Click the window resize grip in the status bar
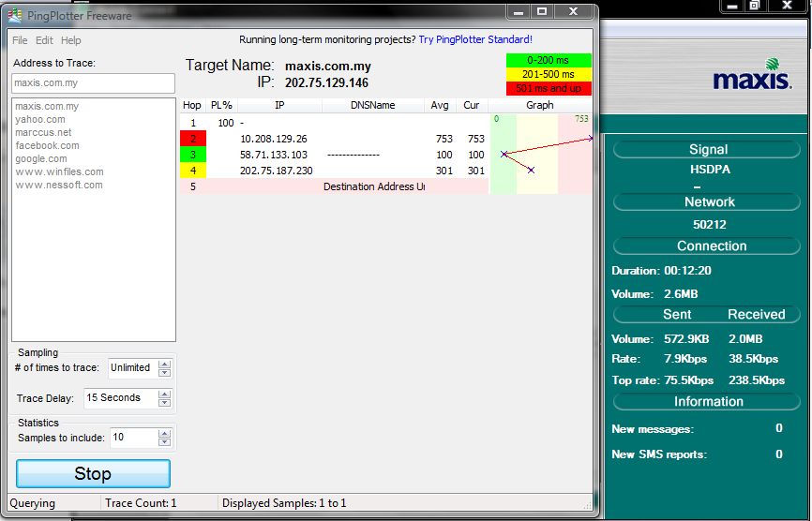Viewport: 812px width, 521px height. pyautogui.click(x=587, y=505)
